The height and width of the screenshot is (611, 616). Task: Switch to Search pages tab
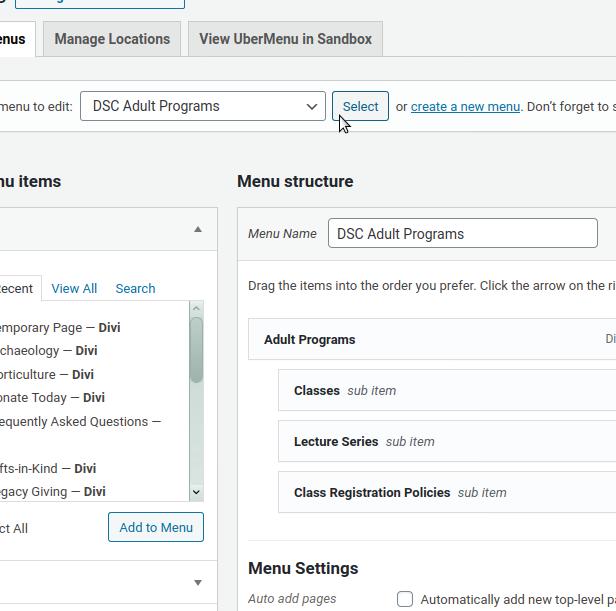coord(135,288)
